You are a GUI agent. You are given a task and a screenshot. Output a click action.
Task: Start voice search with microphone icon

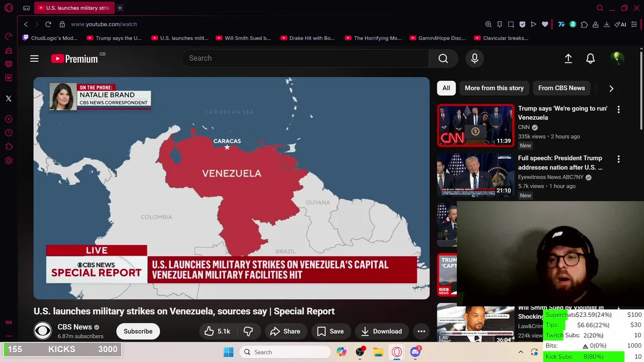point(474,58)
